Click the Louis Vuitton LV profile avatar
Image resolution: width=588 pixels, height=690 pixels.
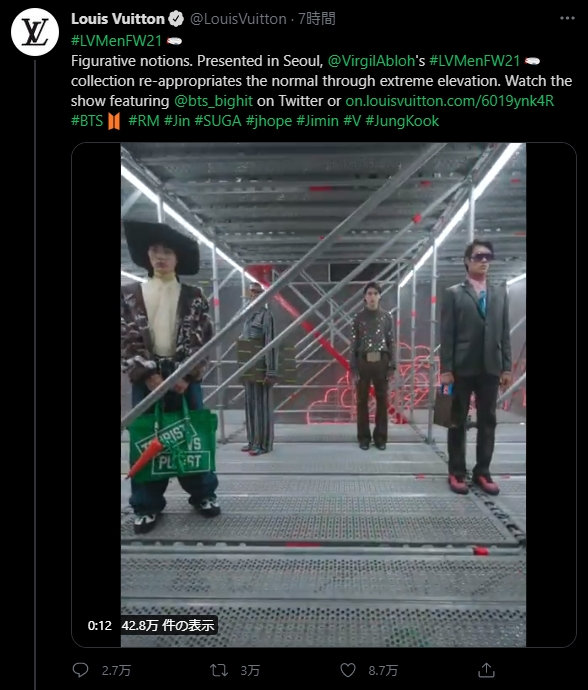[x=35, y=32]
